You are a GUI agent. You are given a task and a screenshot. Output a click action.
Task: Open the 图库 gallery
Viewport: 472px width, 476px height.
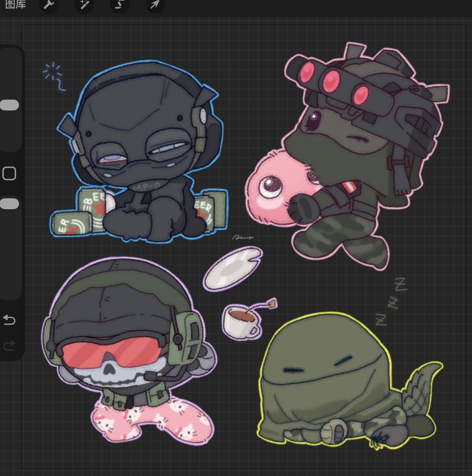15,5
